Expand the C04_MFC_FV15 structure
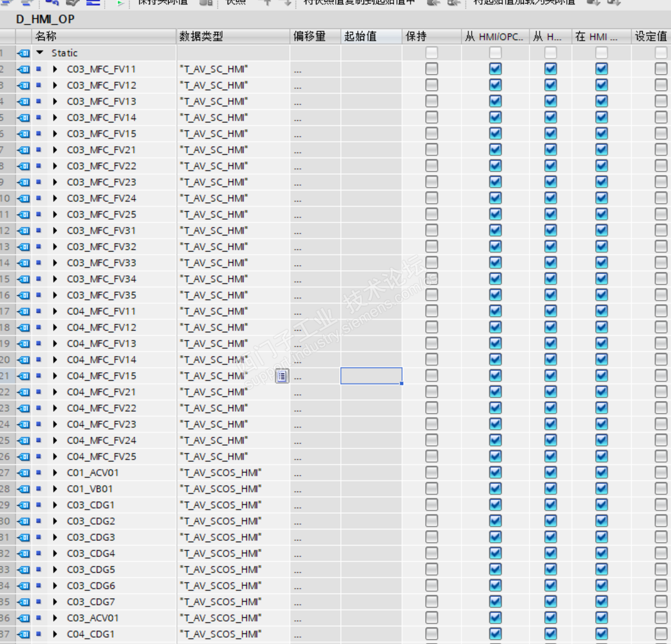The width and height of the screenshot is (671, 644). (55, 376)
